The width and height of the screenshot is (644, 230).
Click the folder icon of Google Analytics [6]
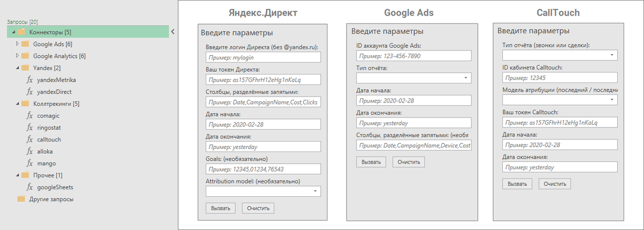[25, 56]
